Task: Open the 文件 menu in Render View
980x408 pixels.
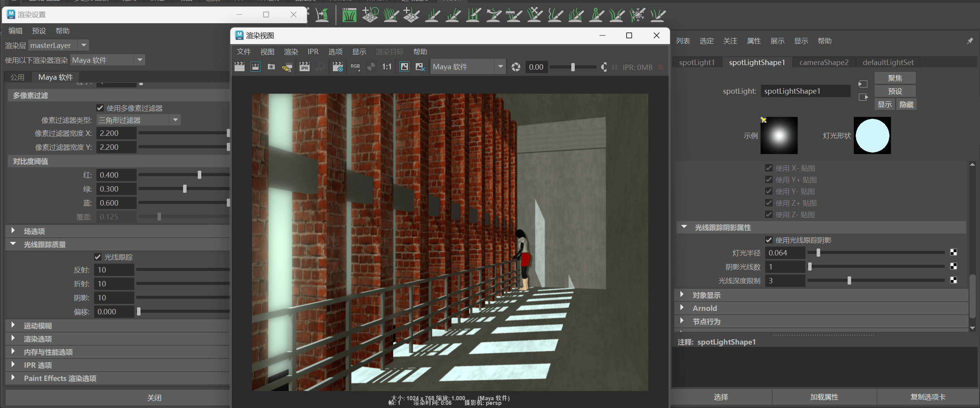Action: click(x=244, y=52)
